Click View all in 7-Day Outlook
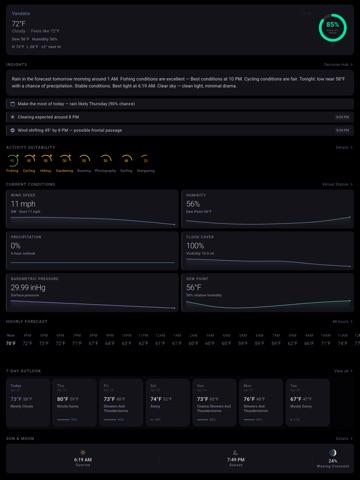 click(343, 371)
